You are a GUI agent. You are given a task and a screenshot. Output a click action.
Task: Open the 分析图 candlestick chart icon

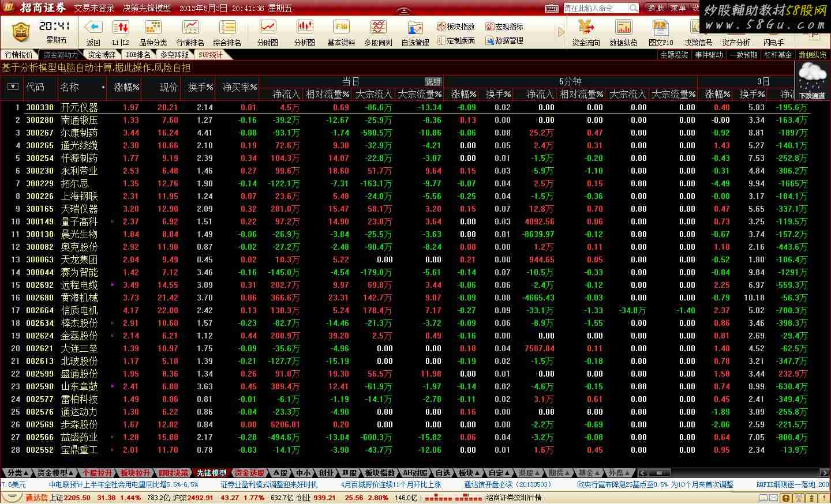(x=304, y=28)
